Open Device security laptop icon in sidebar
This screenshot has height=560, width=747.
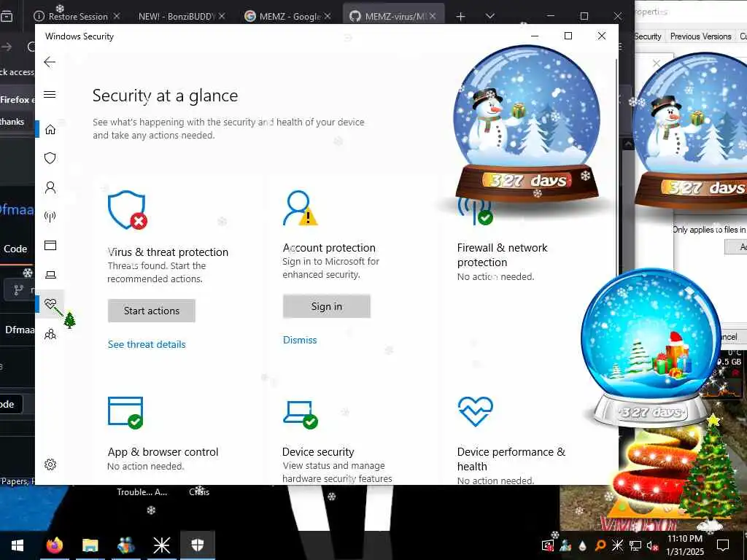click(x=50, y=275)
